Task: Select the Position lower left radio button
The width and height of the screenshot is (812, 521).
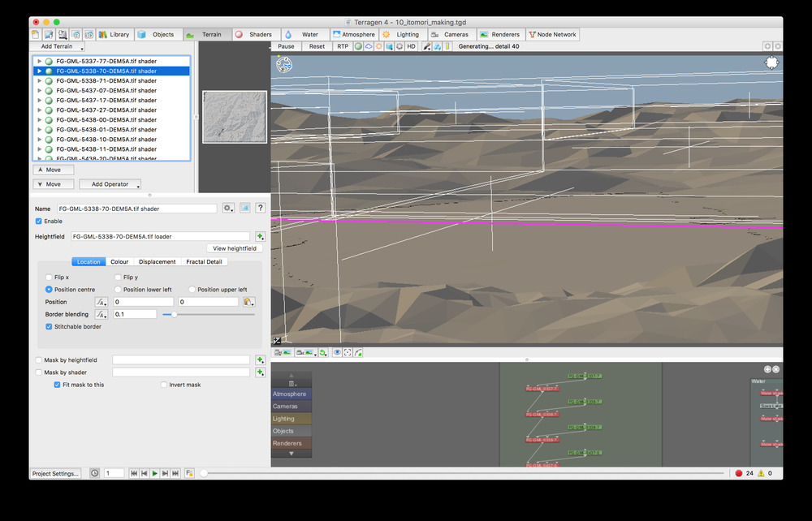Action: point(118,289)
